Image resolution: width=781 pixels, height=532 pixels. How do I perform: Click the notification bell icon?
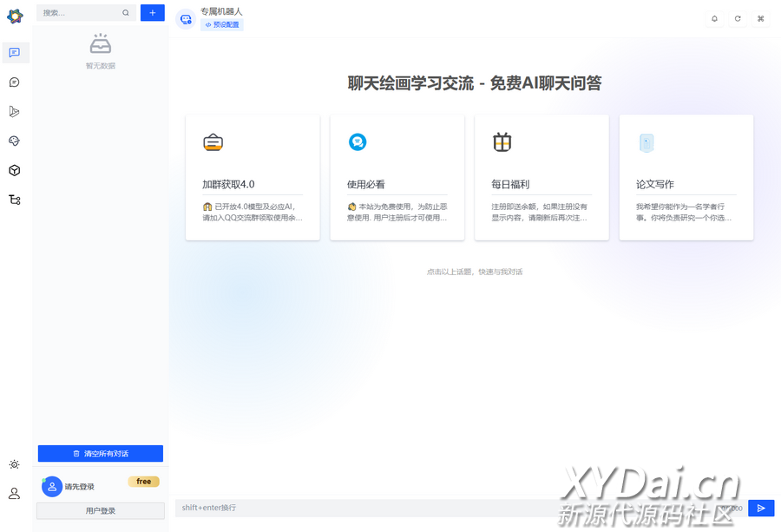pyautogui.click(x=714, y=19)
